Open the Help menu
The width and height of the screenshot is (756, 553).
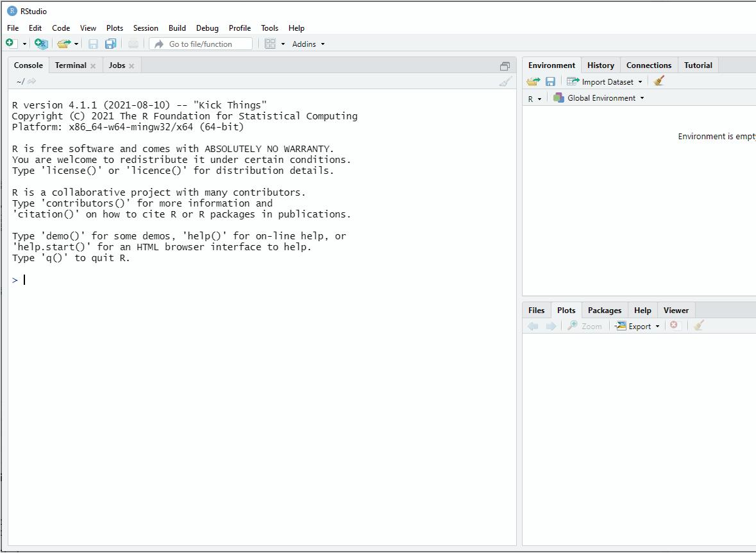point(296,28)
